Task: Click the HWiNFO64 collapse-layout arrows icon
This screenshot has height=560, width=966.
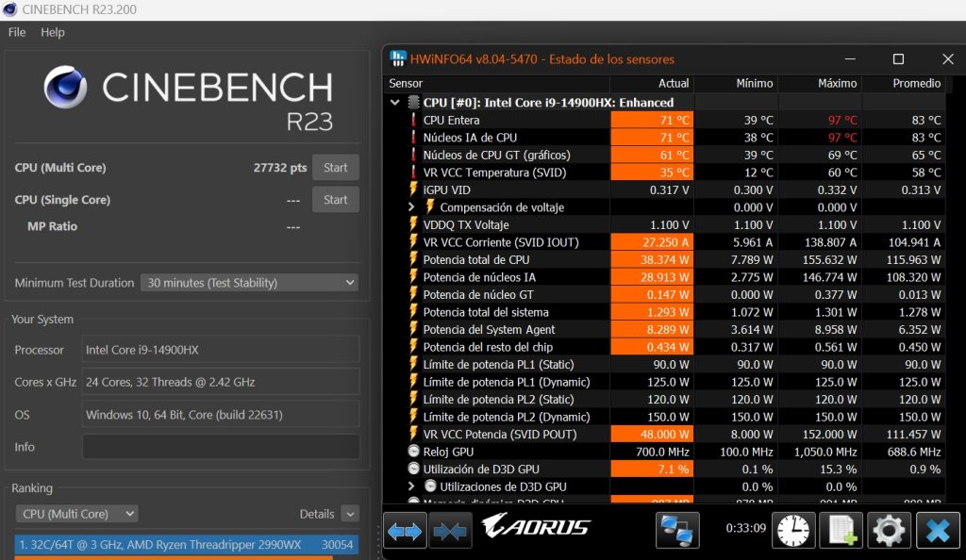Action: pyautogui.click(x=450, y=531)
